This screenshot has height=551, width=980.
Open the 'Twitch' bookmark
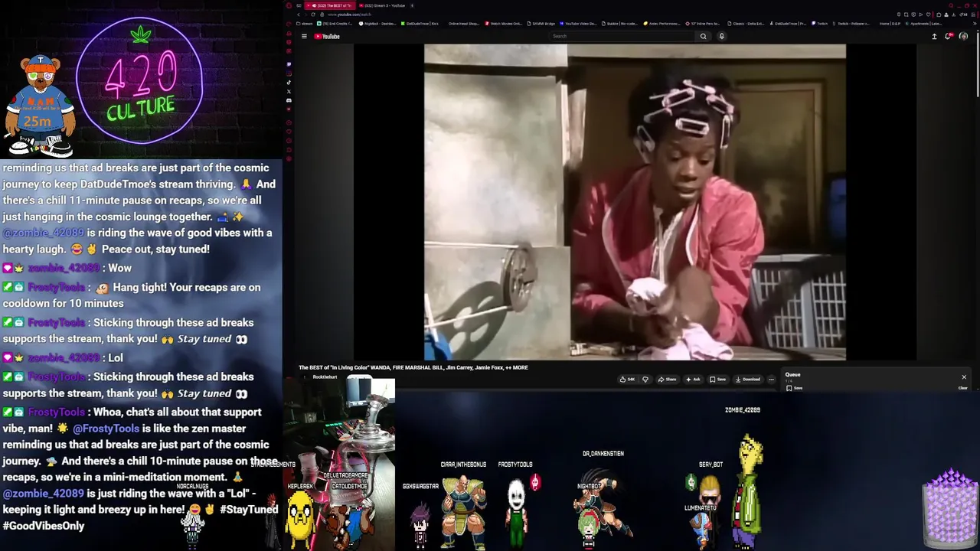819,24
